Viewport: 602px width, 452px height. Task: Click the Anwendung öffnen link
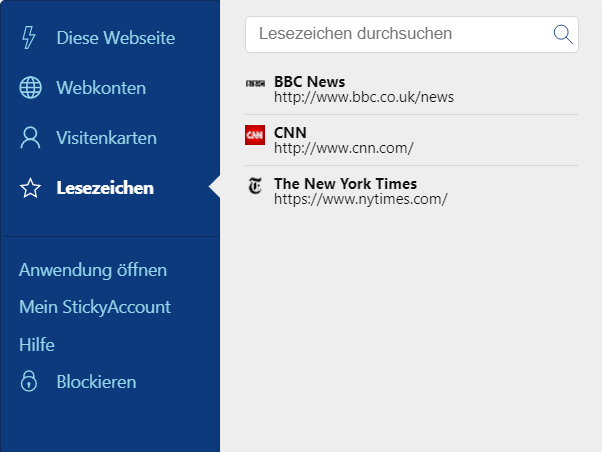pos(93,270)
